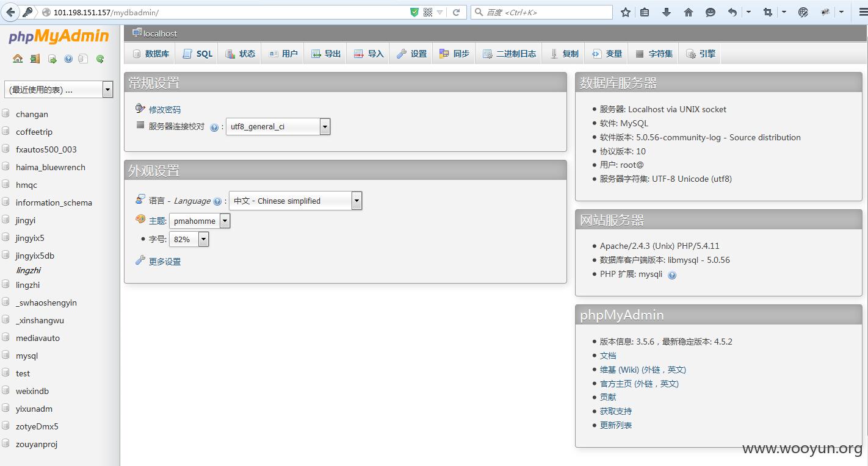Open the 设置 (Settings) tab
The width and height of the screenshot is (868, 466).
coord(411,54)
